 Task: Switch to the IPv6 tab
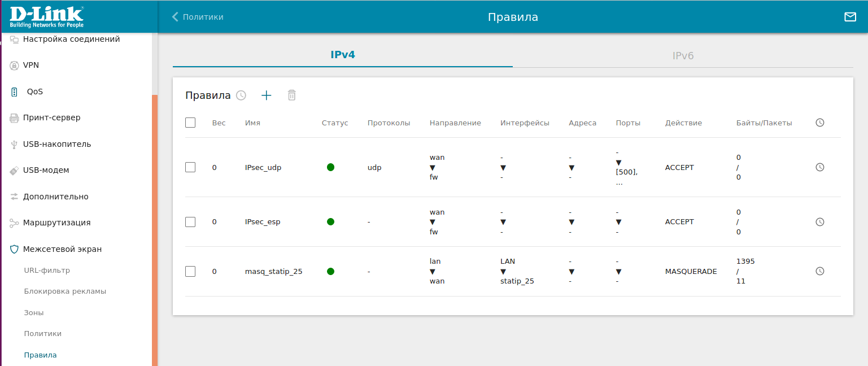682,56
